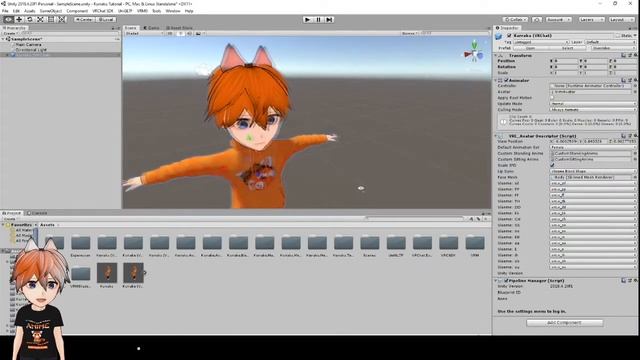This screenshot has width=640, height=360.
Task: Open the VRCSDK folder
Action: click(449, 246)
